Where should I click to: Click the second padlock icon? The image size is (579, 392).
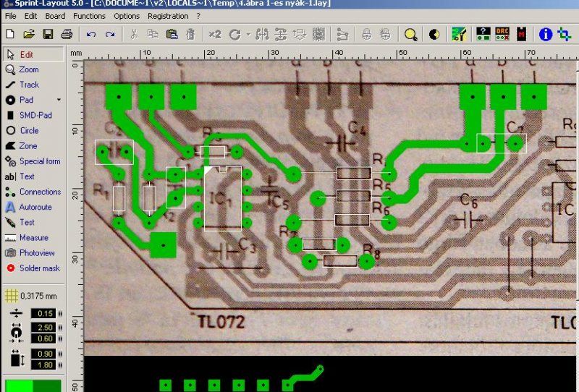click(x=385, y=34)
